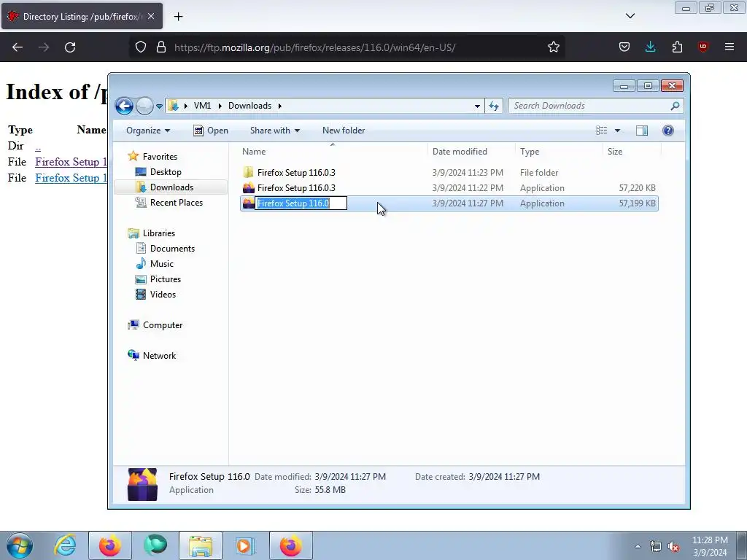Close the Directory Listing tab

(151, 16)
